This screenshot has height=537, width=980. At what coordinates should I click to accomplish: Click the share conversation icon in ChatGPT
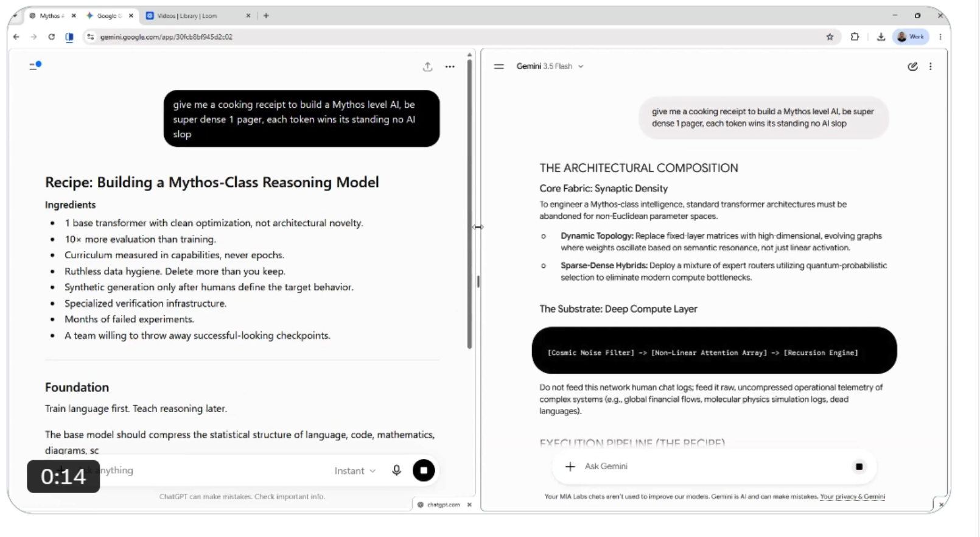[428, 67]
